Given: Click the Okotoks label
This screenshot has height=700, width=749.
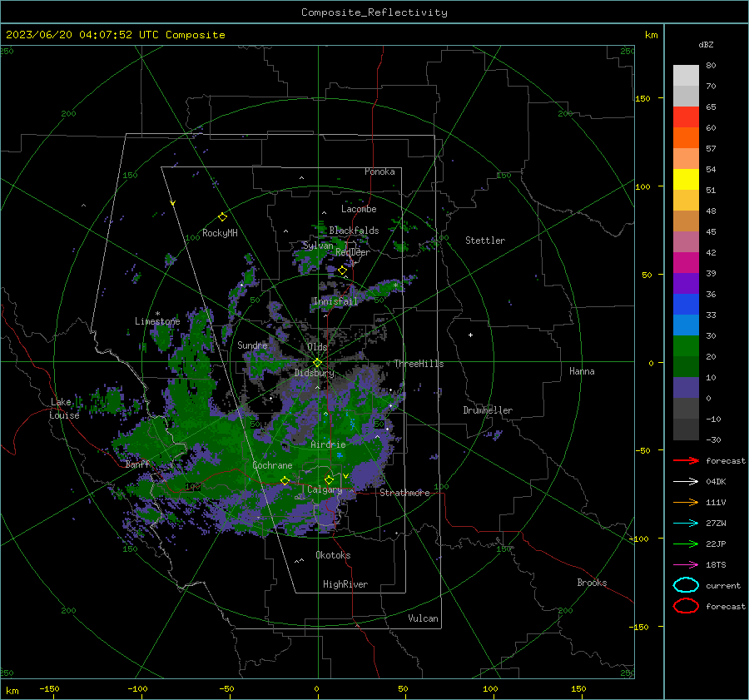Looking at the screenshot, I should pyautogui.click(x=333, y=555).
